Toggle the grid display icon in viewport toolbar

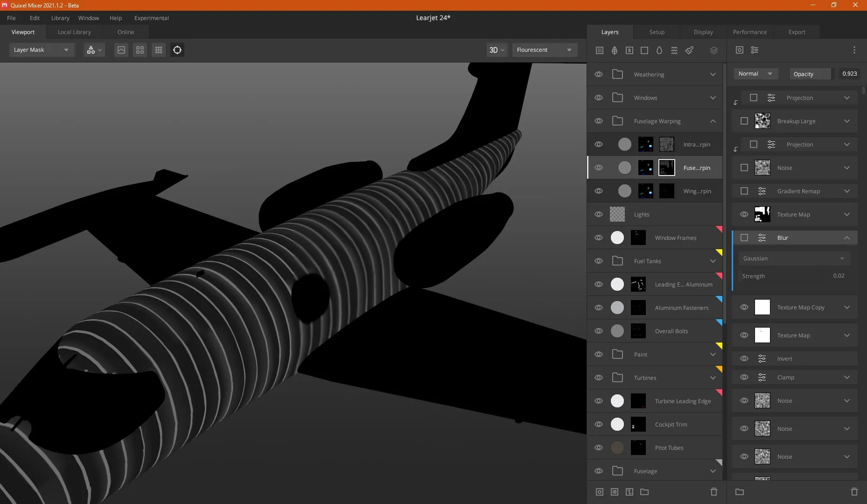tap(159, 50)
